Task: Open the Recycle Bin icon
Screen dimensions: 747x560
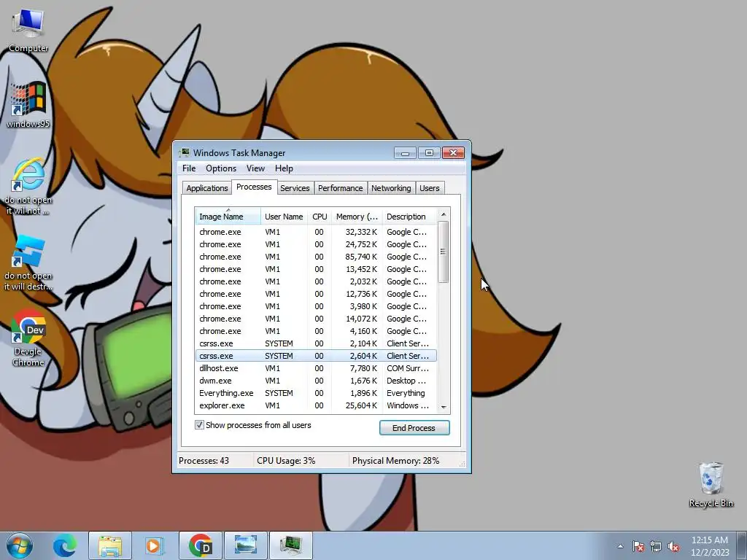Action: 711,484
